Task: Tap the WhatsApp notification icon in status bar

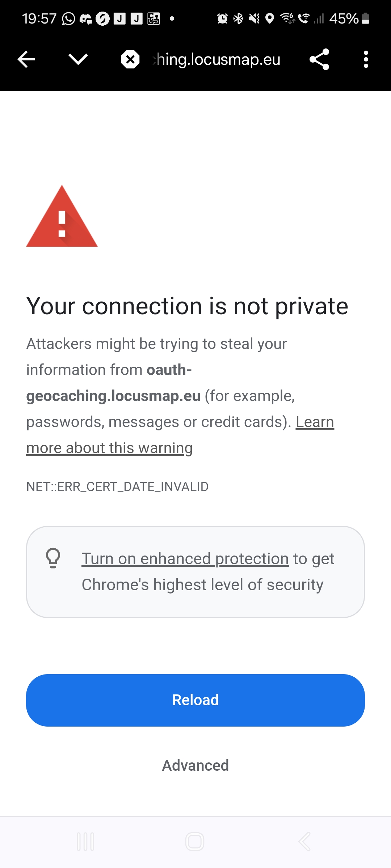Action: point(68,18)
